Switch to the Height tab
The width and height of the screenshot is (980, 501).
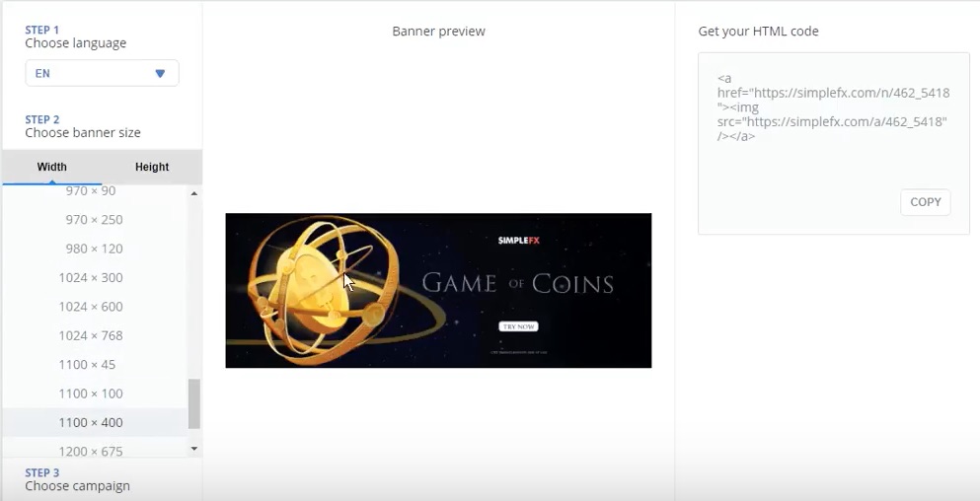tap(152, 167)
